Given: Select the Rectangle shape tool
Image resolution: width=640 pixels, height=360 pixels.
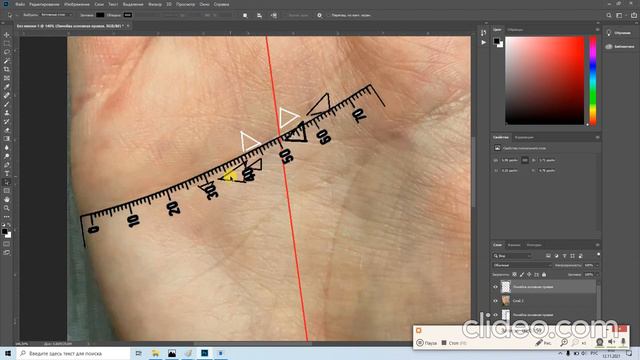Looking at the screenshot, I should pos(7,191).
